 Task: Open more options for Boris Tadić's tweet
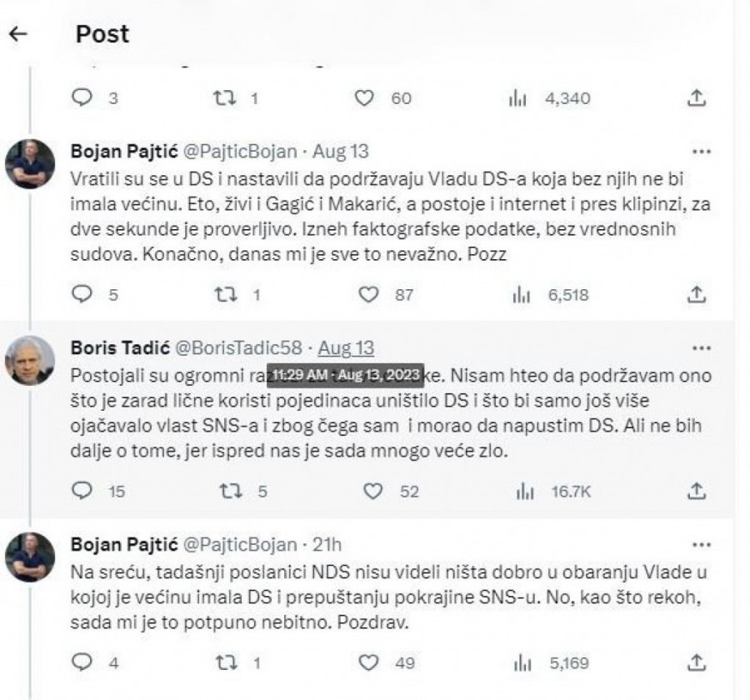(702, 347)
